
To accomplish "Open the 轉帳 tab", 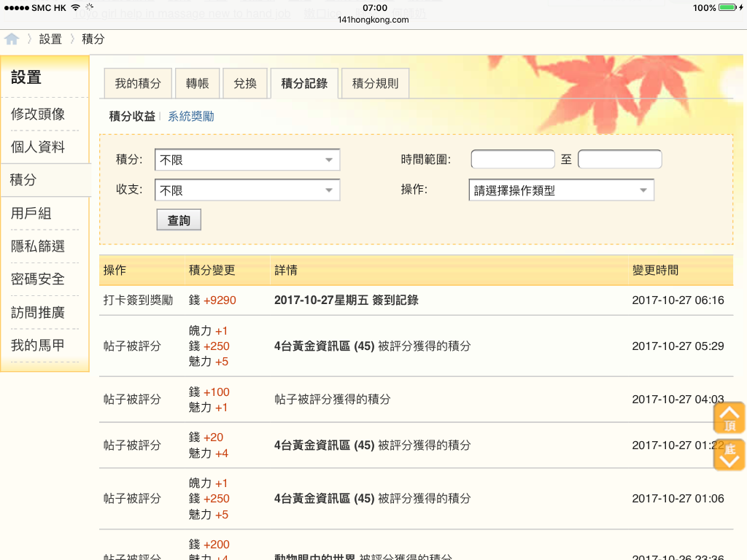I will [x=197, y=84].
